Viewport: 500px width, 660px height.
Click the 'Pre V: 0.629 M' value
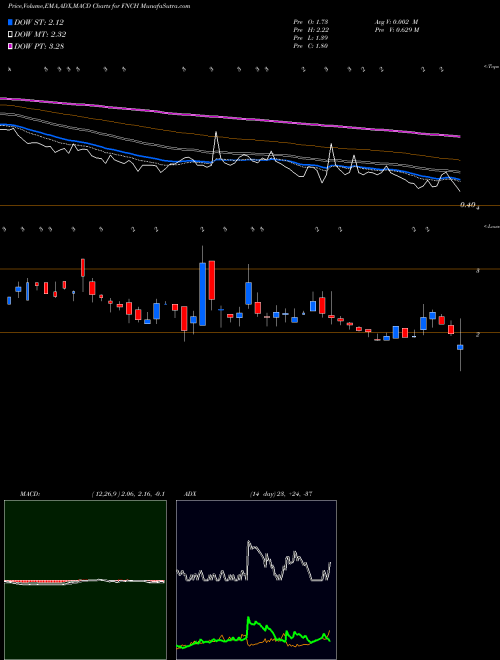[396, 30]
